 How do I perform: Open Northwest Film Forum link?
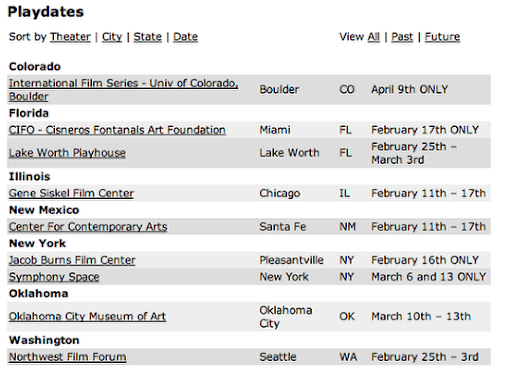coord(68,357)
